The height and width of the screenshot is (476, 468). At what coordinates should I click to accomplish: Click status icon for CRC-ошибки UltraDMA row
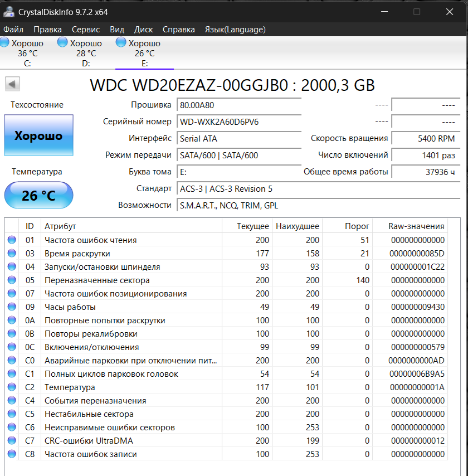(12, 441)
